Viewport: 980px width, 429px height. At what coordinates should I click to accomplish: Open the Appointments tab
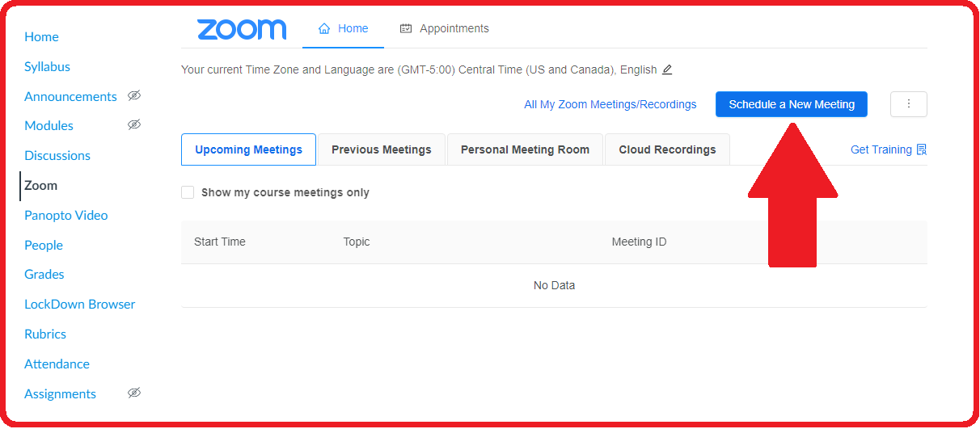coord(444,28)
